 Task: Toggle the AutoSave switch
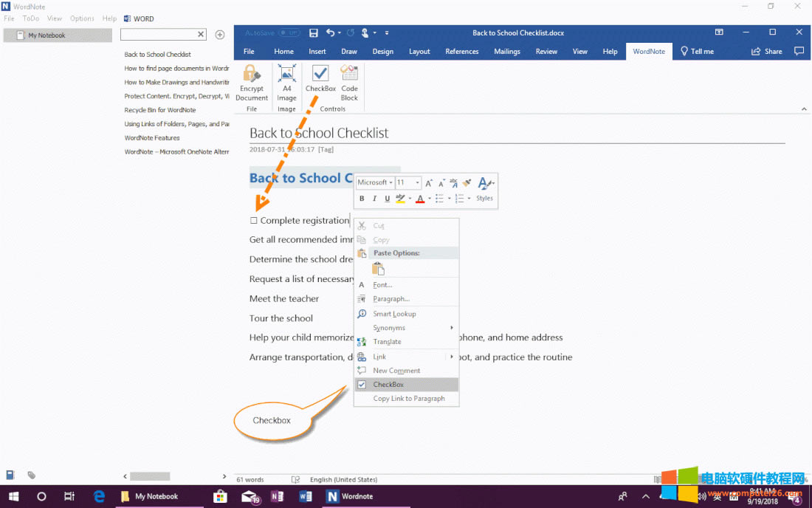(x=289, y=33)
